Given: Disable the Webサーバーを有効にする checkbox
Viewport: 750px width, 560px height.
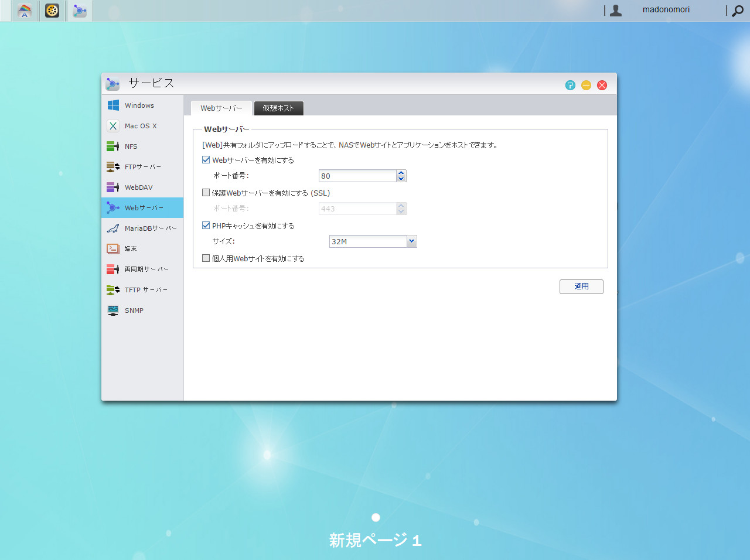Looking at the screenshot, I should 206,159.
